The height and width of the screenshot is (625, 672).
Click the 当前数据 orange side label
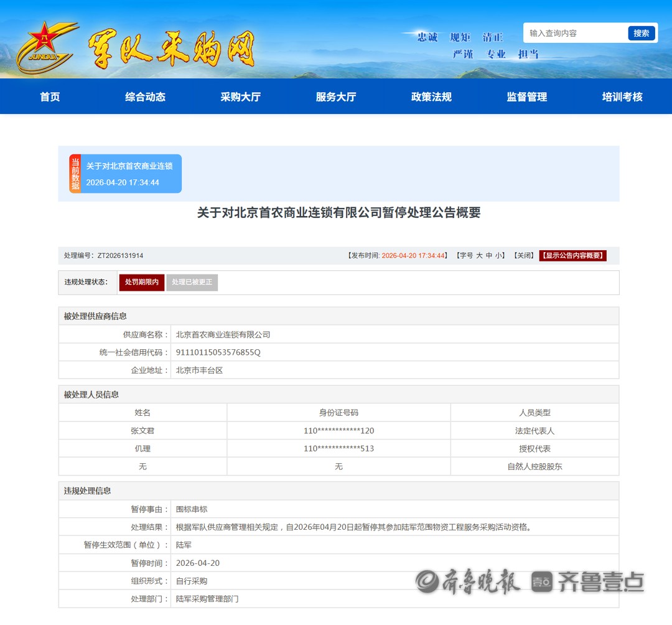pyautogui.click(x=75, y=174)
